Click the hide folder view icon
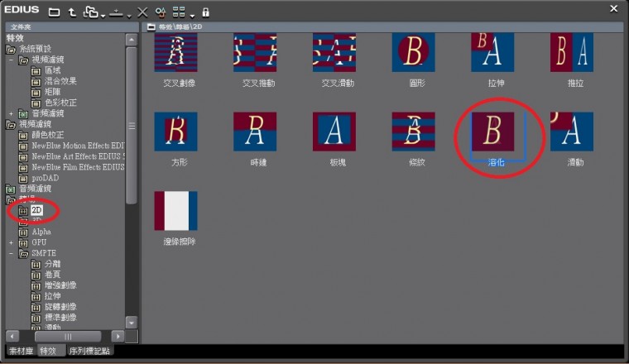Viewport: 629px width, 364px height. (54, 12)
